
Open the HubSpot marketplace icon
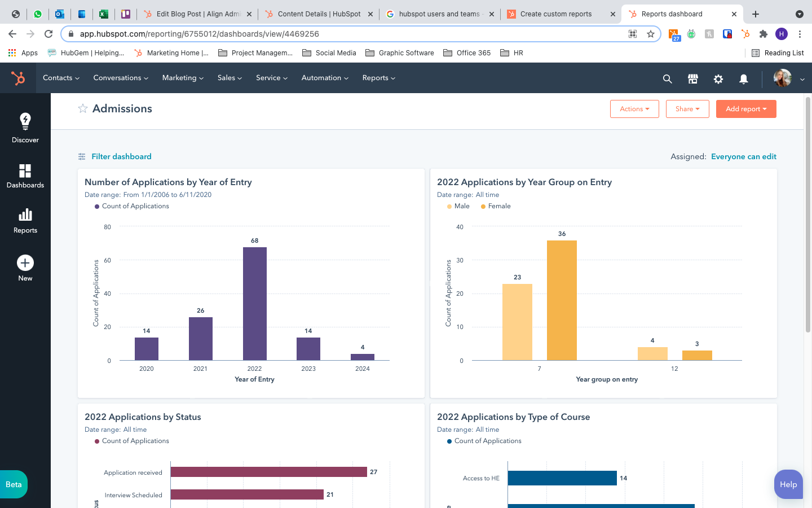693,79
